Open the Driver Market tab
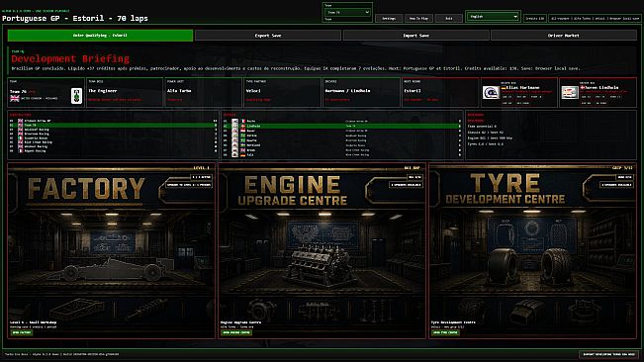Image resolution: width=644 pixels, height=362 pixels. pos(564,36)
